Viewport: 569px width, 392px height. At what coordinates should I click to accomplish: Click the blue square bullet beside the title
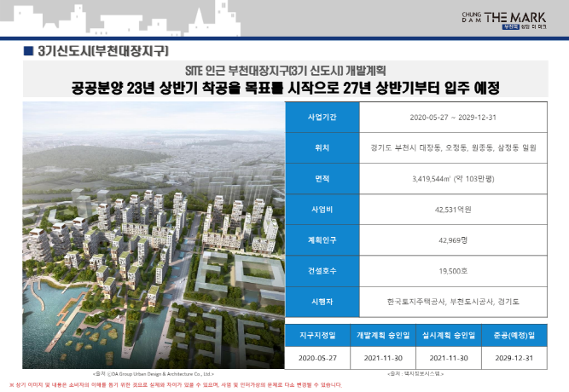[x=28, y=52]
